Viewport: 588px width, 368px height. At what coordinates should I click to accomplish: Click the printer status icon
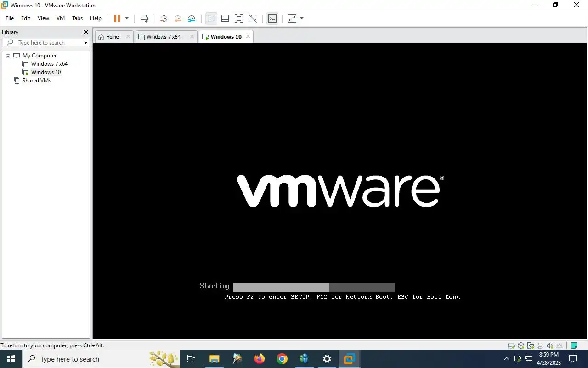[x=540, y=345]
